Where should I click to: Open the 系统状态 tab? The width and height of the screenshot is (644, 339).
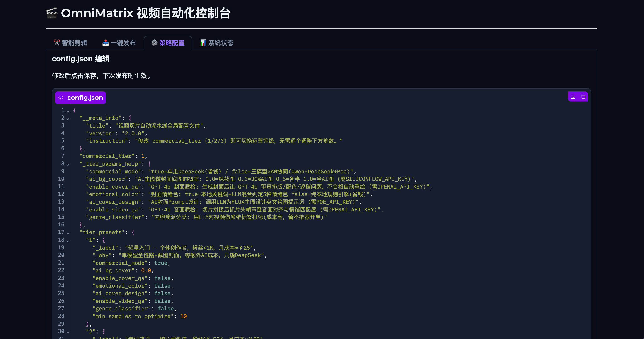(x=217, y=43)
